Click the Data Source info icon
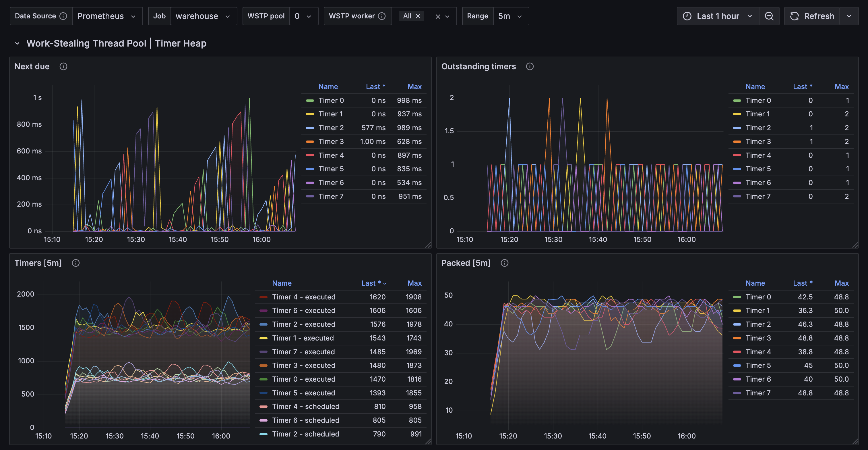Screen dimensions: 868x450 point(63,16)
